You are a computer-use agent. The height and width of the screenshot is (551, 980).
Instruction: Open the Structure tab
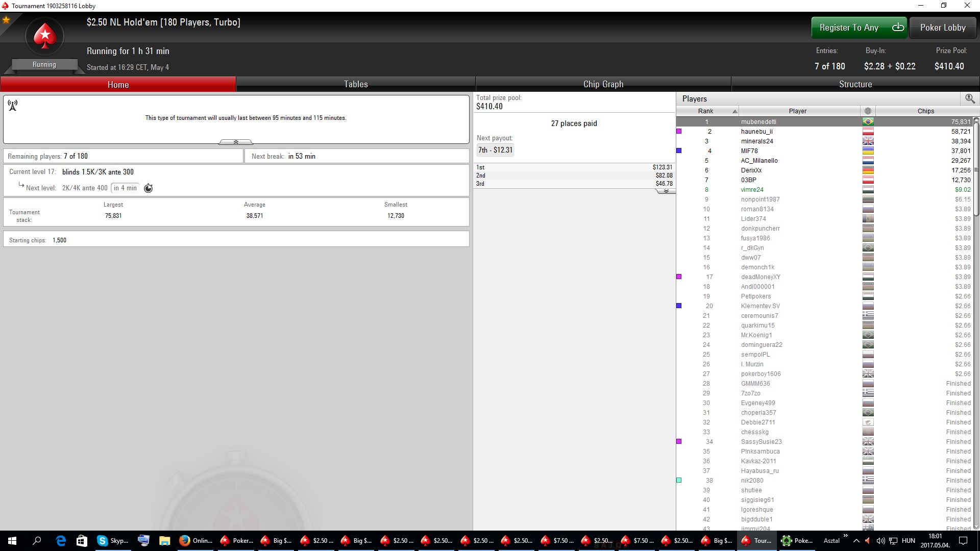click(855, 84)
